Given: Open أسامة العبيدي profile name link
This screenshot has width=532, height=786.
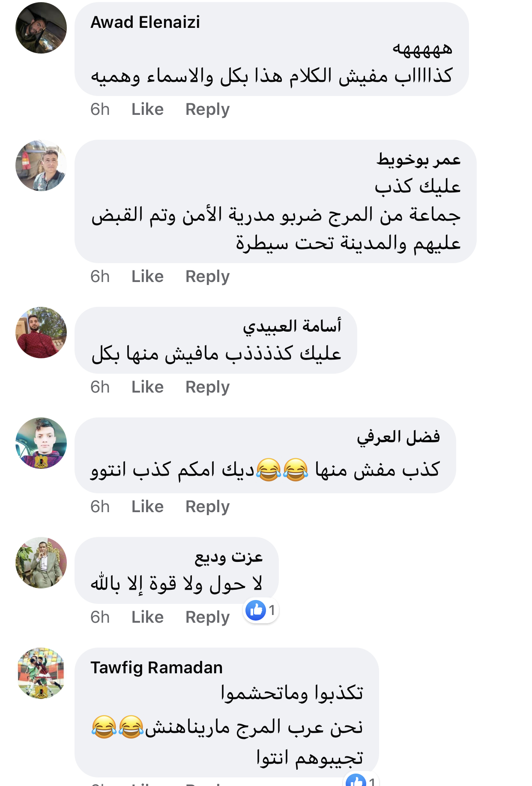Looking at the screenshot, I should [292, 326].
